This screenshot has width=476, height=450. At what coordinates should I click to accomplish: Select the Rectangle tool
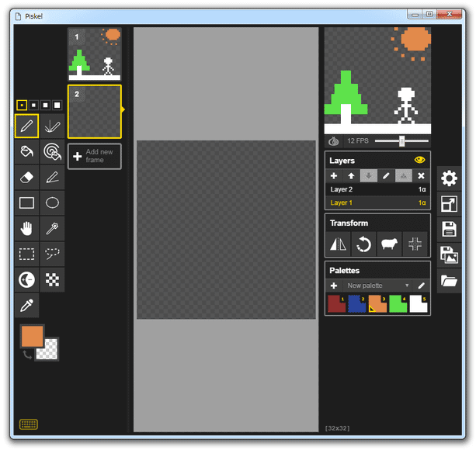26,202
